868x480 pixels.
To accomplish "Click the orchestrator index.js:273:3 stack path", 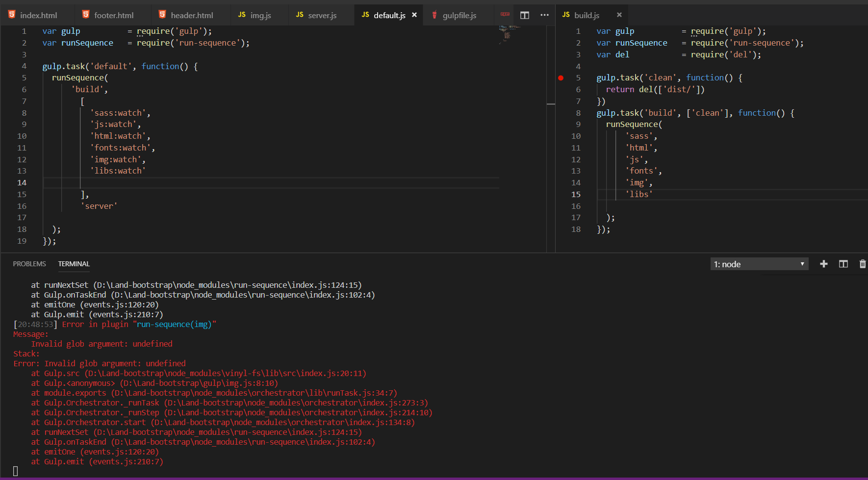I will (x=296, y=403).
